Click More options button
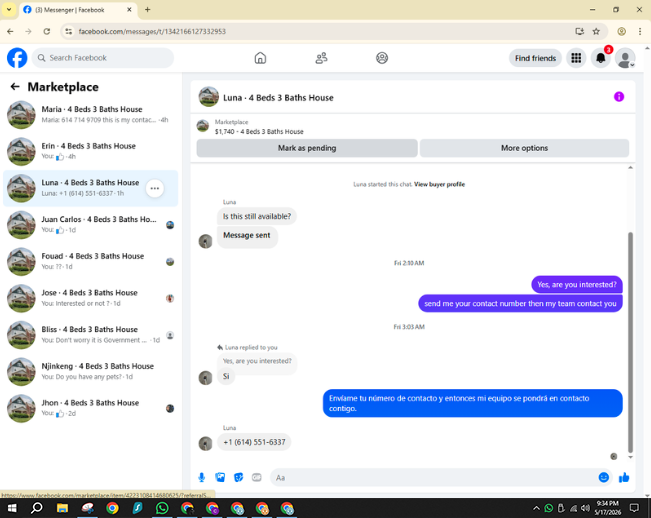Image resolution: width=651 pixels, height=518 pixels. click(x=524, y=148)
